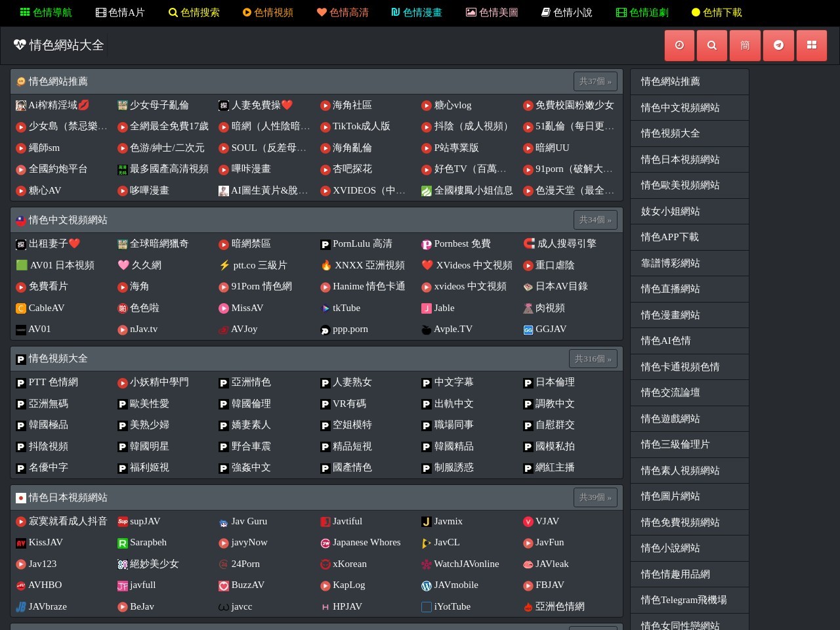Viewport: 840px width, 630px height.
Task: Switch language with the 简 button
Action: pyautogui.click(x=745, y=45)
